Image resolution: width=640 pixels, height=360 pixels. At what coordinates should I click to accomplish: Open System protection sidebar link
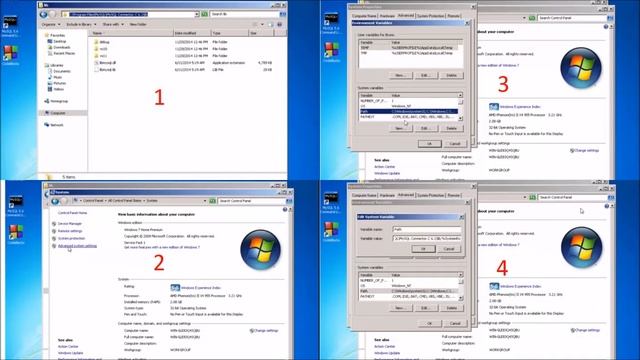pos(71,238)
